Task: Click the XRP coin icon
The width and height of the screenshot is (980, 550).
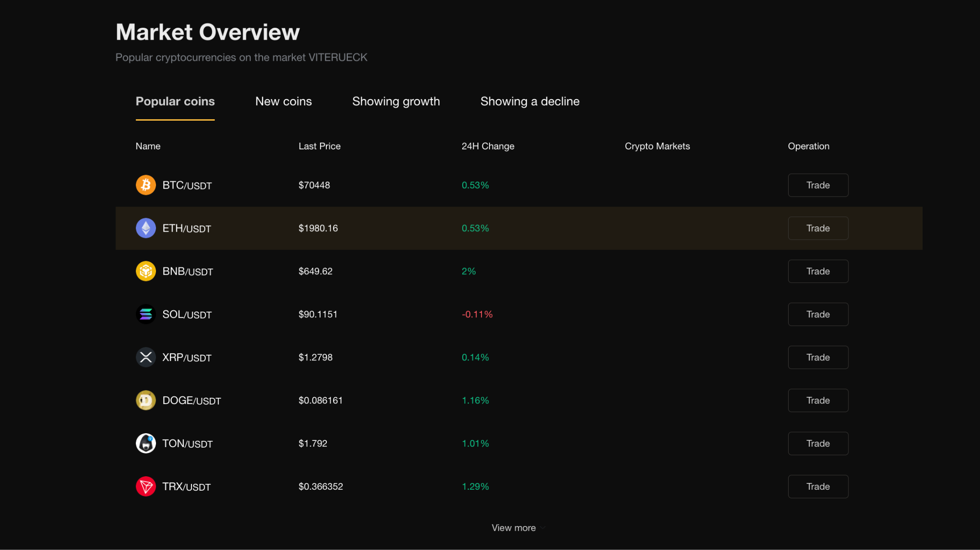Action: (x=145, y=358)
